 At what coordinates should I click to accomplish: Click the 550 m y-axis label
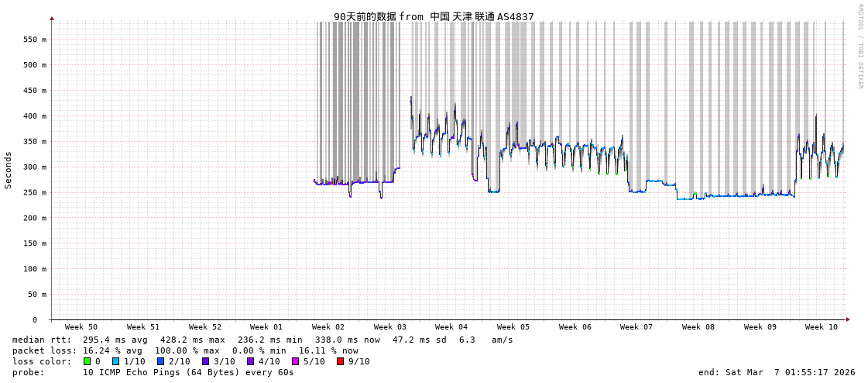pos(34,40)
